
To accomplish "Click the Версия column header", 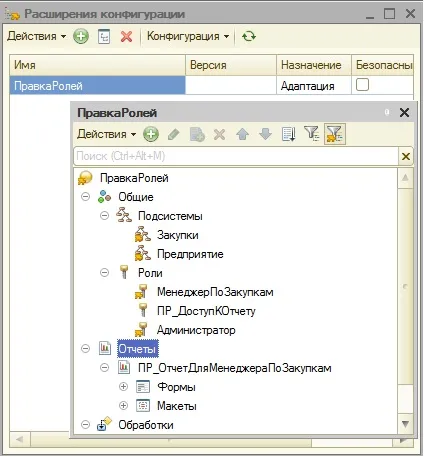I will click(231, 65).
